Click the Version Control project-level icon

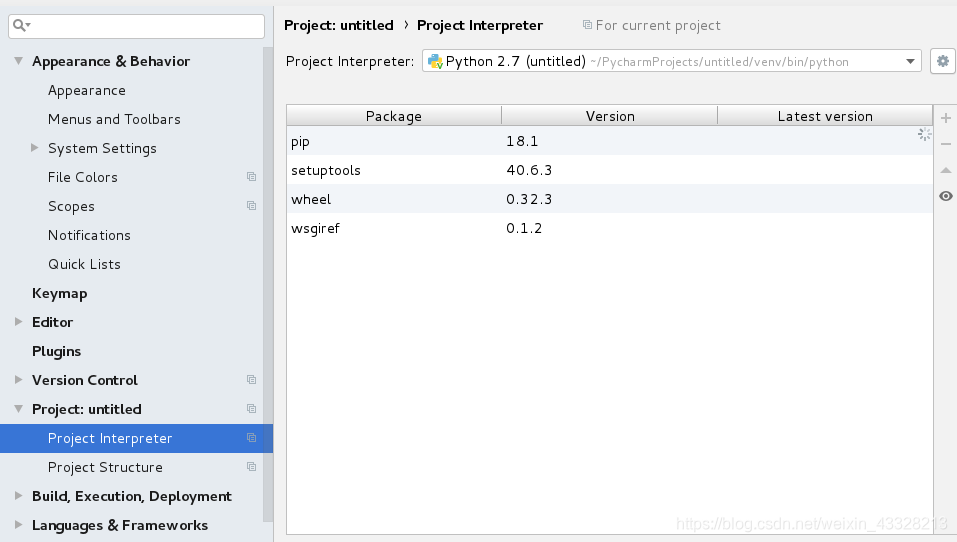coord(251,380)
